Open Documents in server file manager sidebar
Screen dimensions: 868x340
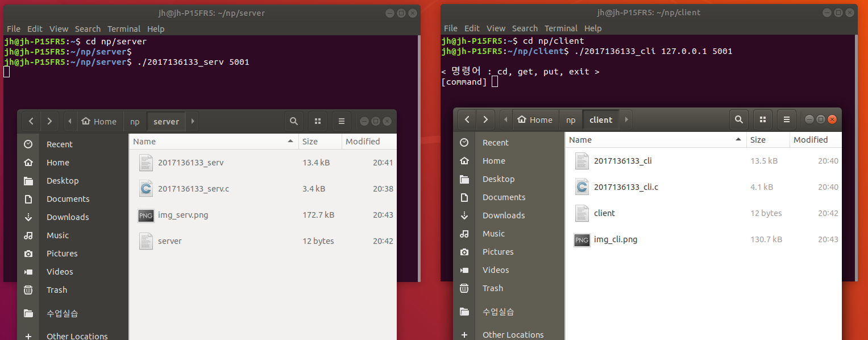point(73,199)
